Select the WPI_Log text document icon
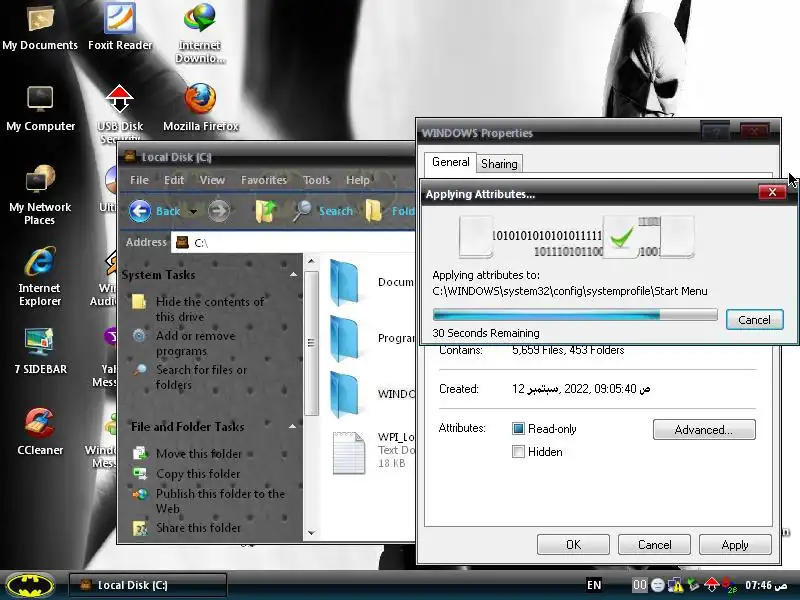Image resolution: width=800 pixels, height=600 pixels. 349,453
